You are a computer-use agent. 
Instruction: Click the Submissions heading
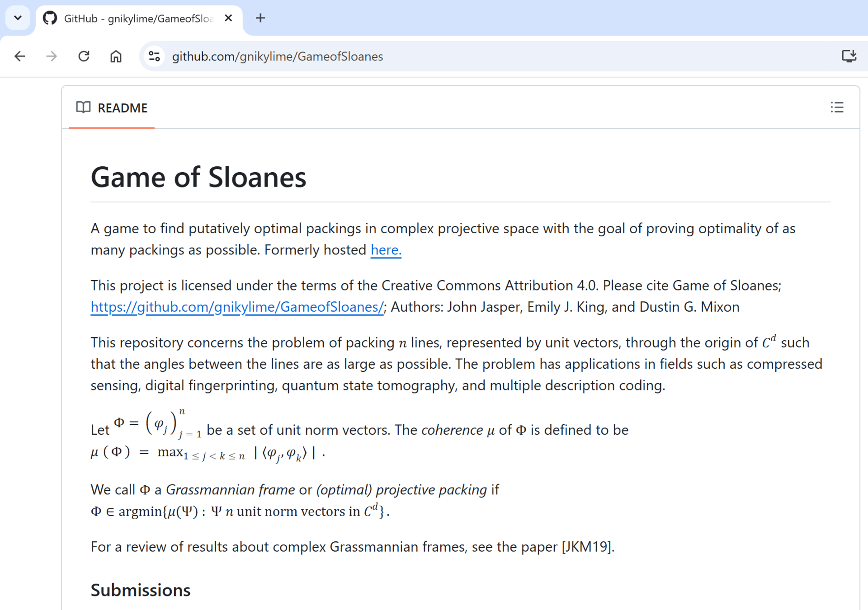pos(141,590)
